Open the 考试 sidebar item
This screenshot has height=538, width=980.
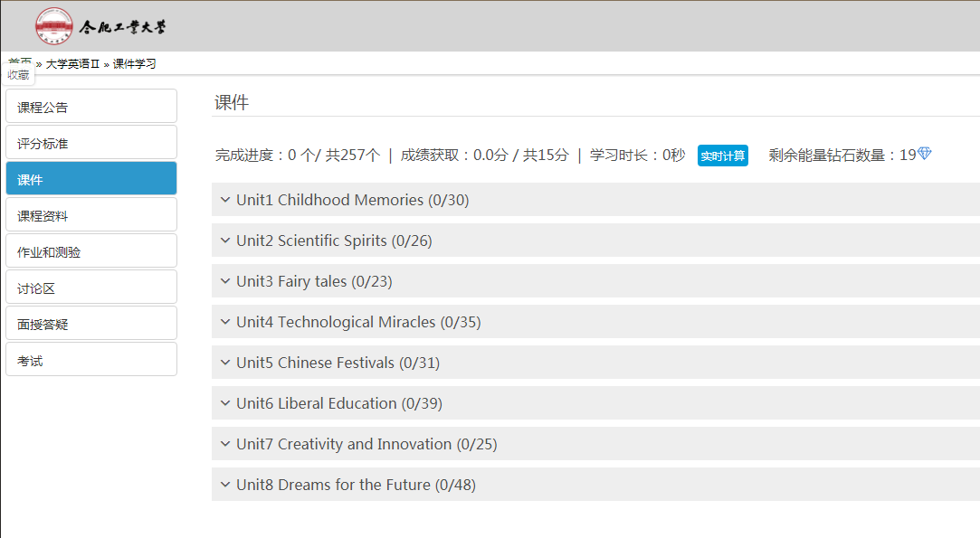(x=91, y=360)
